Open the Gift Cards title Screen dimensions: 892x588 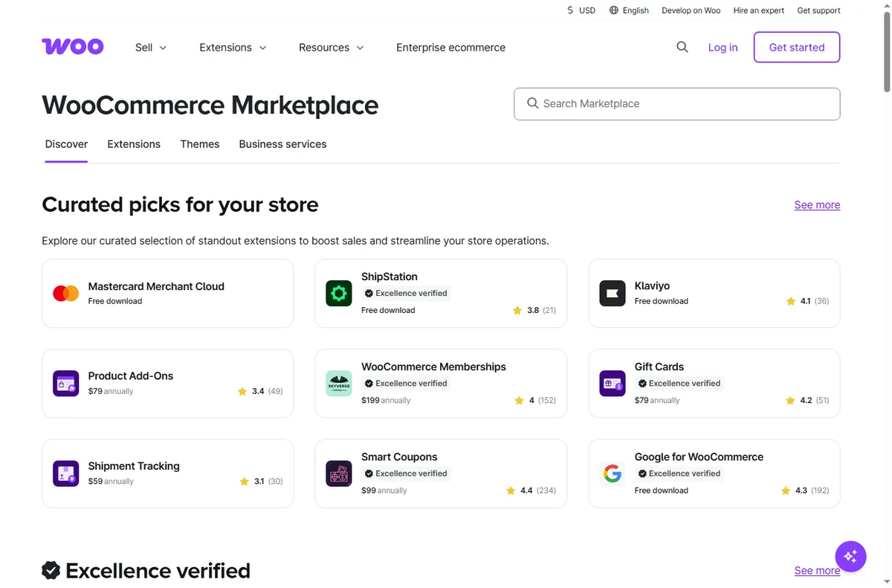click(x=659, y=366)
